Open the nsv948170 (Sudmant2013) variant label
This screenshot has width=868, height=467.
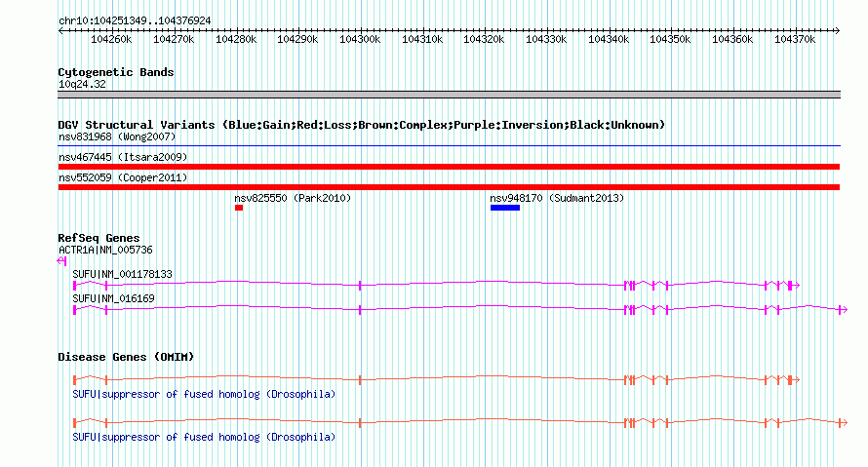(x=557, y=198)
